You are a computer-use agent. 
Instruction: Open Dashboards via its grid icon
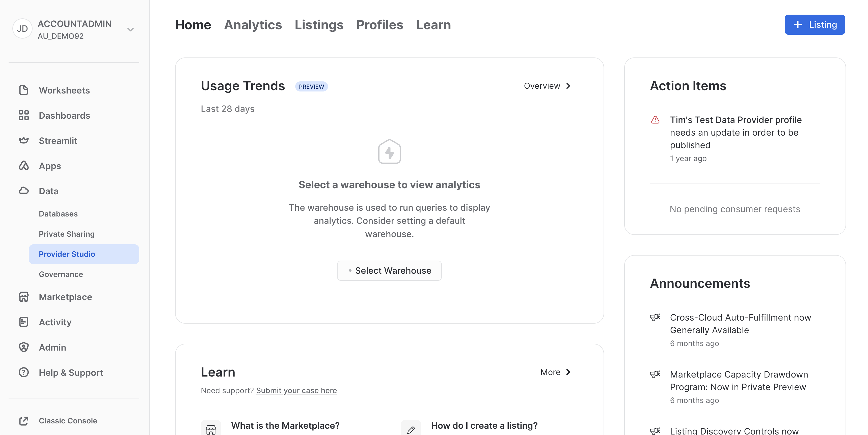coord(23,115)
